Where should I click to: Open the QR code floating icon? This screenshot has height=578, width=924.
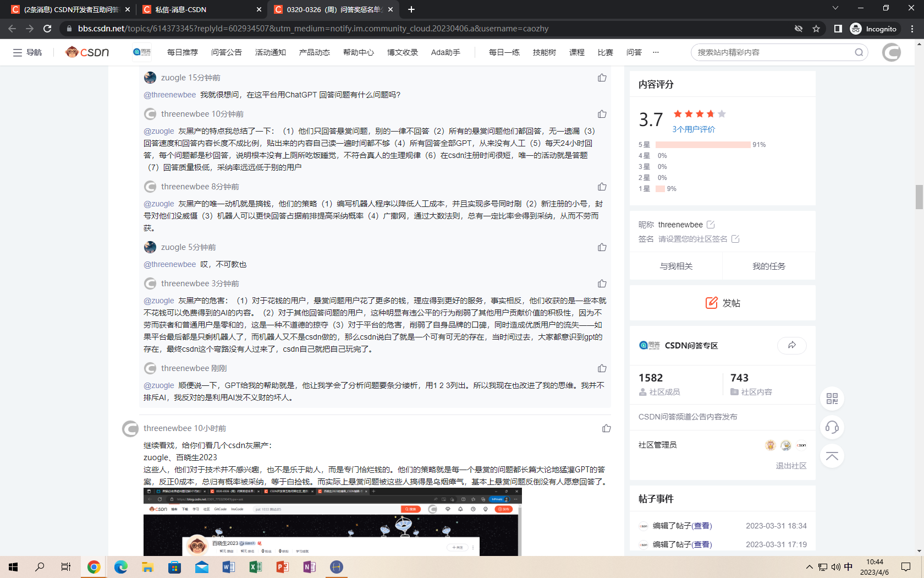coord(832,399)
